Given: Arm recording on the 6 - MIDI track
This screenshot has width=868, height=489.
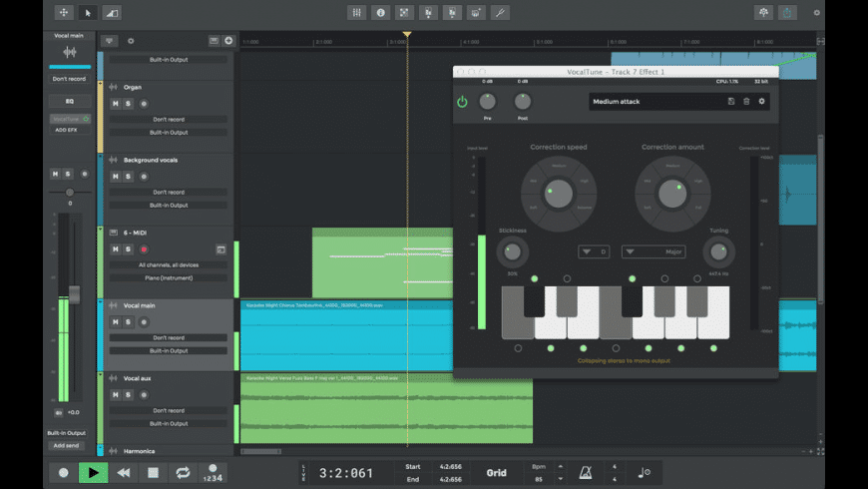Looking at the screenshot, I should point(144,249).
